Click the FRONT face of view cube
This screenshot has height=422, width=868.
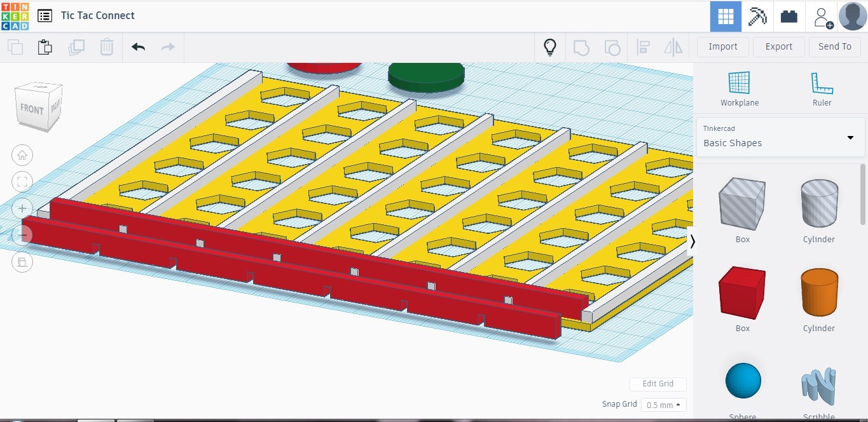pos(31,111)
